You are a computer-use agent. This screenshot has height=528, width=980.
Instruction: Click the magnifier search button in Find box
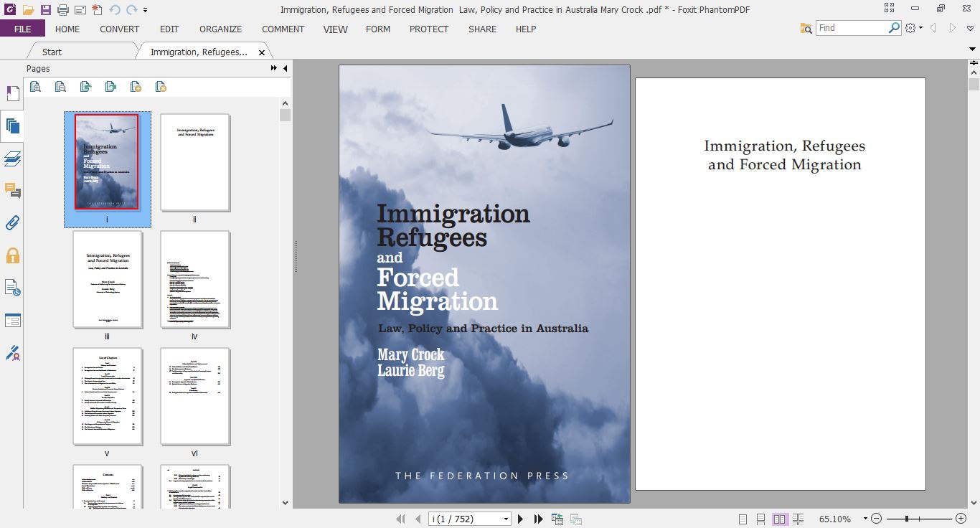[x=894, y=28]
